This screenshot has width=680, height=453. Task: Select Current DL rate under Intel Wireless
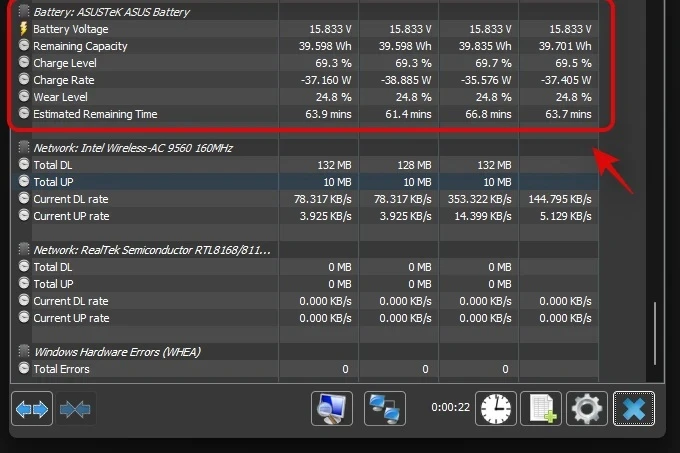tap(71, 199)
